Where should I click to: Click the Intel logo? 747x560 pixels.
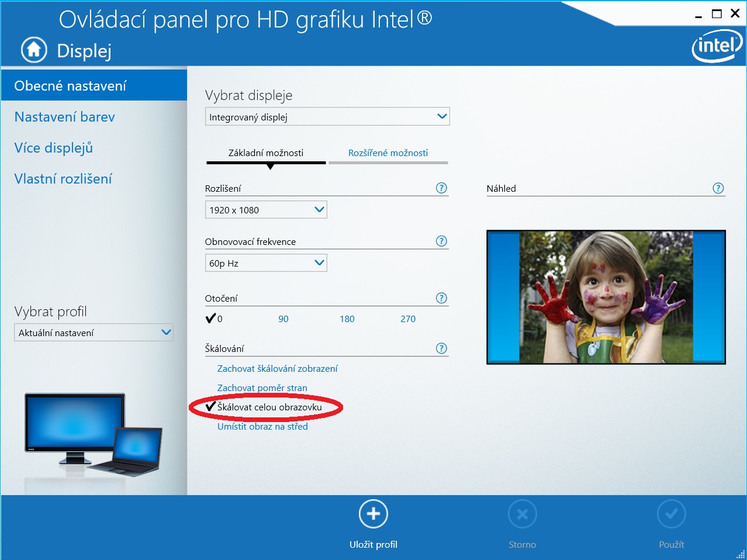[717, 46]
